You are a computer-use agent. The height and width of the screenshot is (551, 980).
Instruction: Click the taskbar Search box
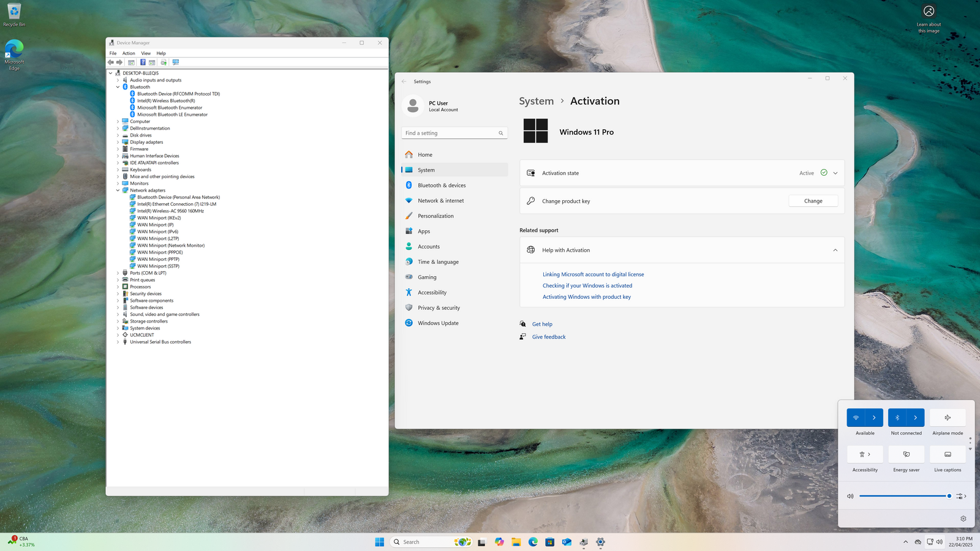point(431,542)
